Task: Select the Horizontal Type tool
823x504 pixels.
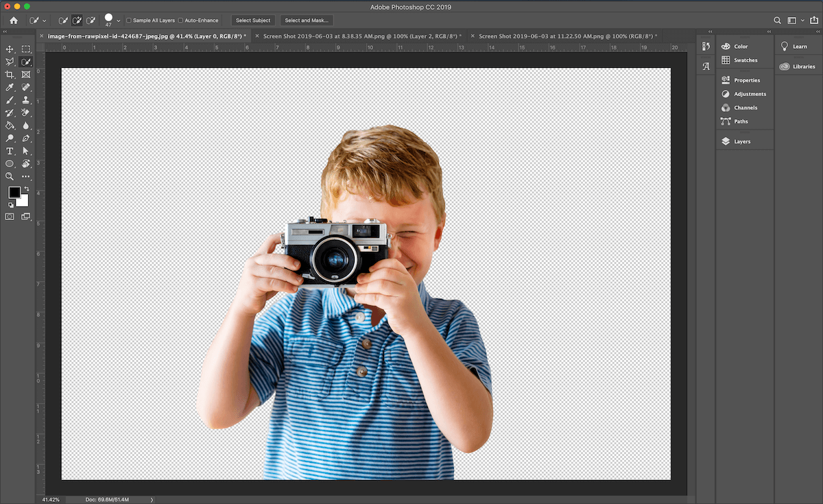Action: coord(10,152)
